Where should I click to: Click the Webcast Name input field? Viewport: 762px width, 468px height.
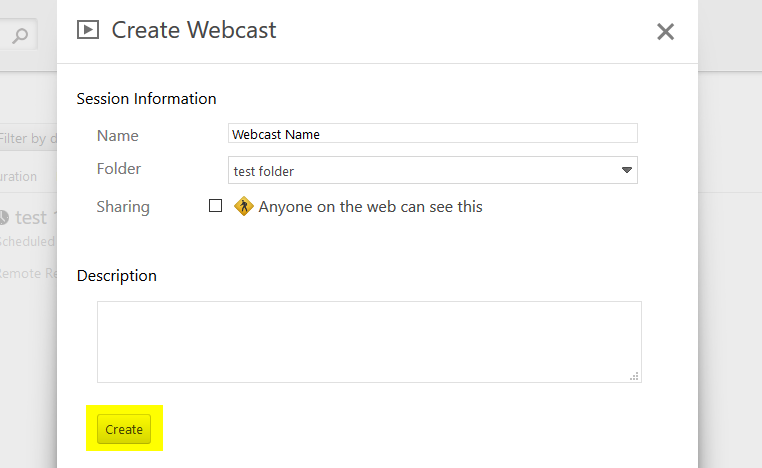point(433,133)
